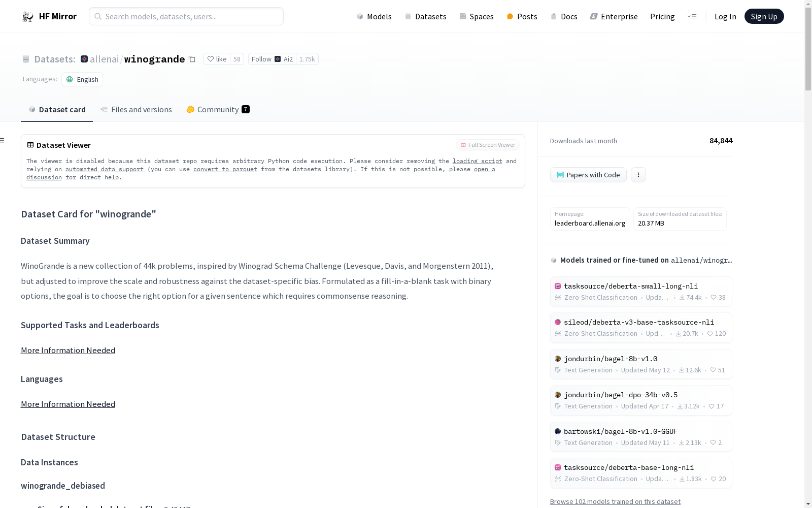Follow the Ai2 organization
This screenshot has height=508, width=812.
pyautogui.click(x=272, y=59)
